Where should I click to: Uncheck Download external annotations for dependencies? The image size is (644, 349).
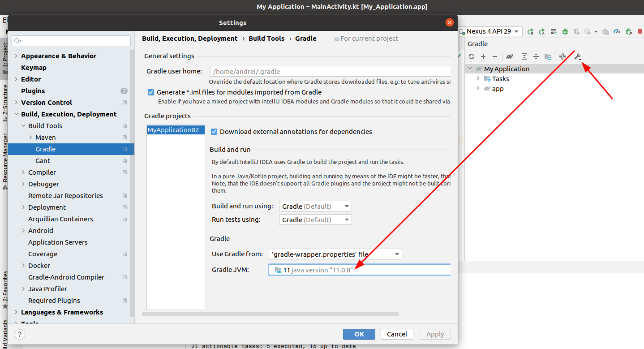point(214,132)
